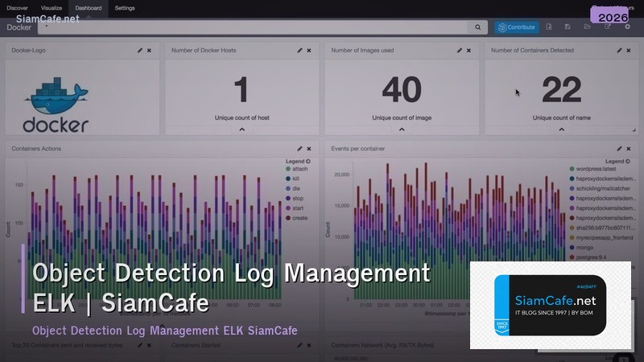Click the Containers Actions panel title
This screenshot has height=362, width=644.
(x=36, y=149)
